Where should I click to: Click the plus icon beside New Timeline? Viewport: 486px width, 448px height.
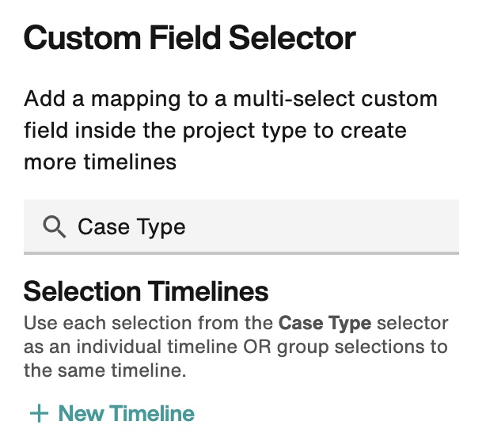pyautogui.click(x=39, y=413)
